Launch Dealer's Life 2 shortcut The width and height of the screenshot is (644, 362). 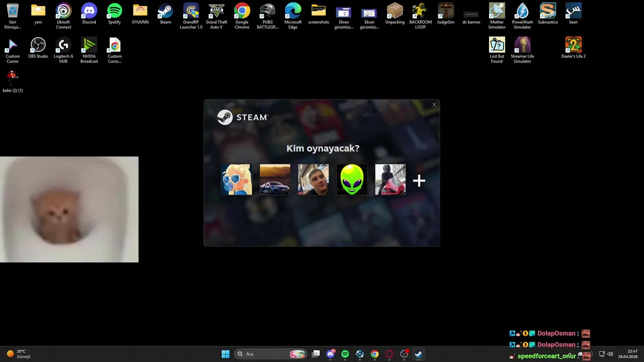[574, 48]
